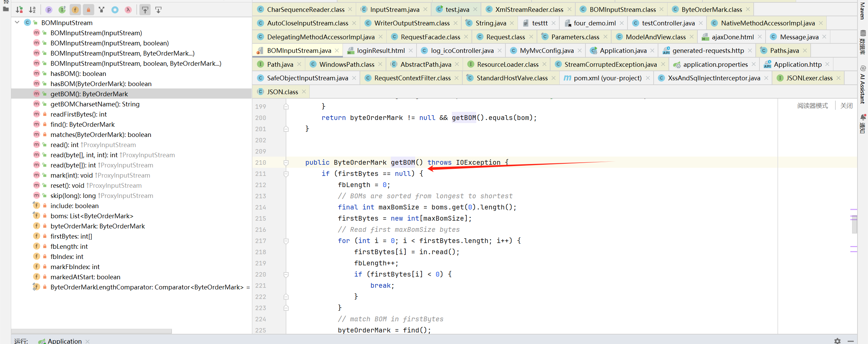Viewport: 868px width, 344px height.
Task: Toggle Show Anonymous Classes filter
Action: pos(115,10)
